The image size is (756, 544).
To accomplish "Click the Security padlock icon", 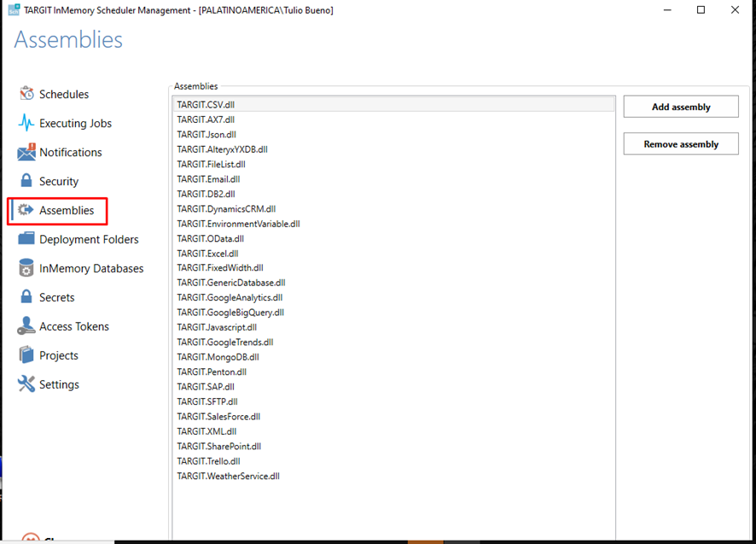I will (26, 180).
